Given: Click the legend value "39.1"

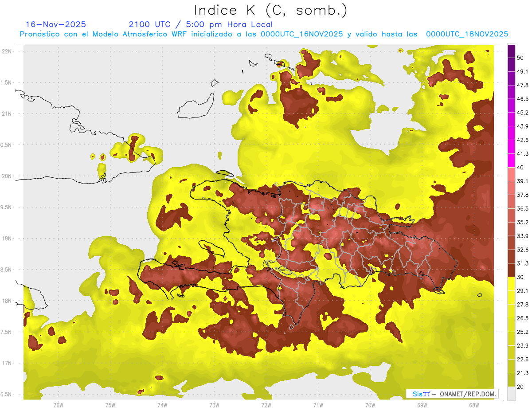Looking at the screenshot, I should (x=523, y=181).
